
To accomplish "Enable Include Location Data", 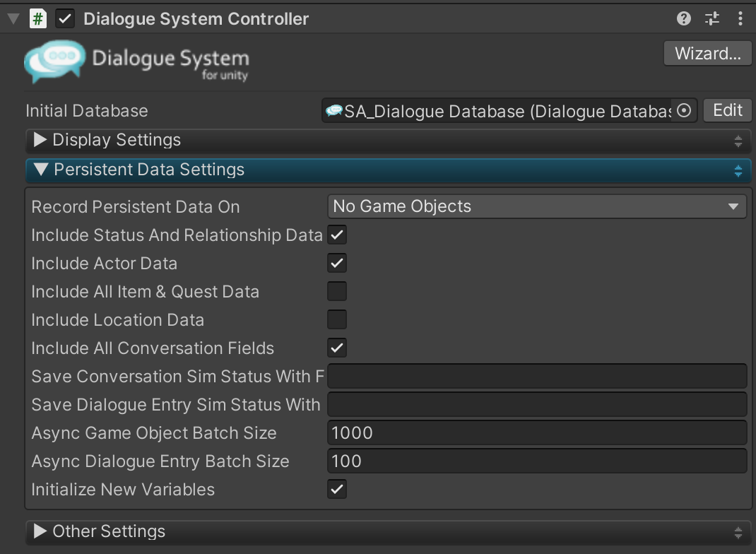I will coord(337,319).
